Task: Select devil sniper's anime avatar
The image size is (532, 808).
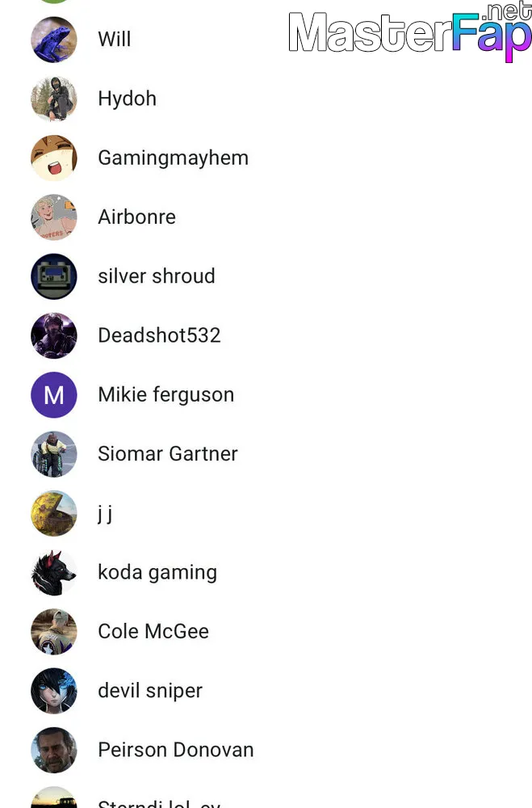Action: (x=54, y=692)
